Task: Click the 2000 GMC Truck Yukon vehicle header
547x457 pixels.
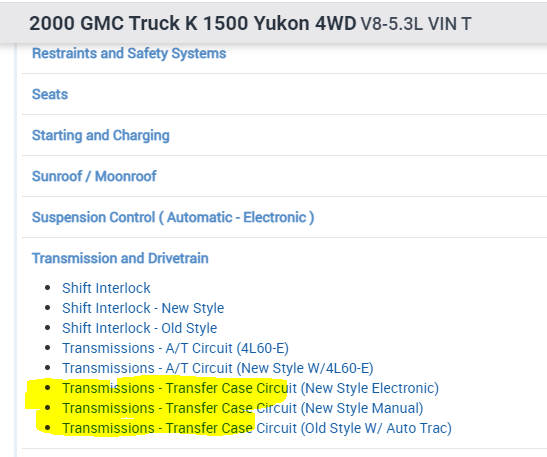Action: click(193, 24)
